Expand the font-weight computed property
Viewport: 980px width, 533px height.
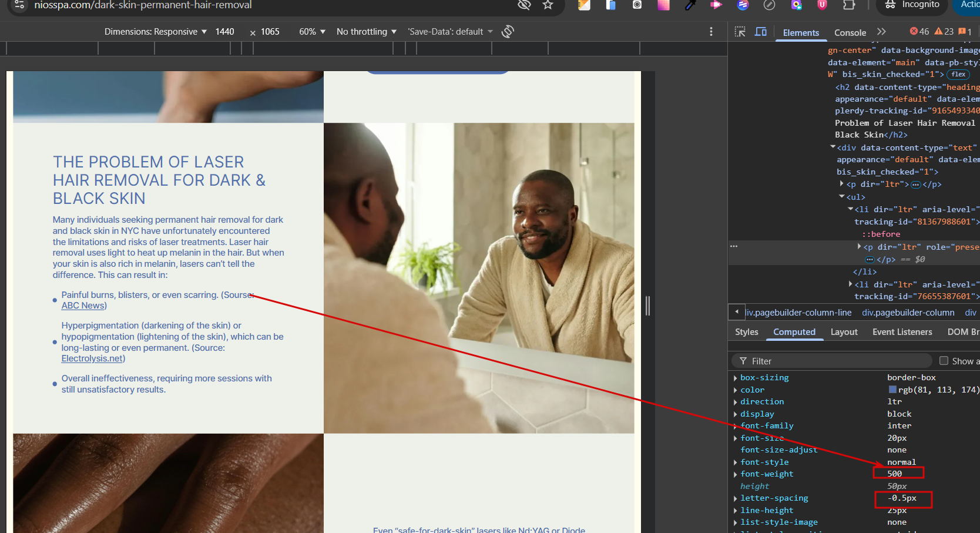(x=736, y=474)
